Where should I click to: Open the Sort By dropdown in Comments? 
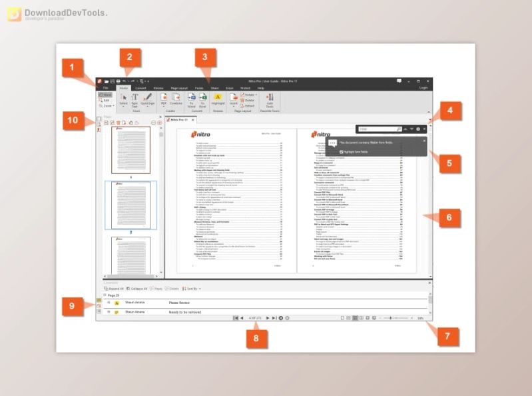click(x=192, y=289)
